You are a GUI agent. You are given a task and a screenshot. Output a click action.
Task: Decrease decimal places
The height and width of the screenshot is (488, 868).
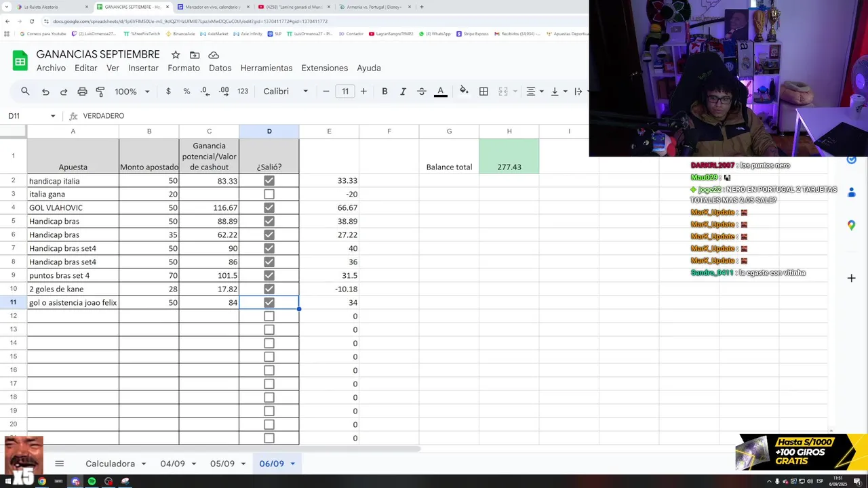[205, 91]
